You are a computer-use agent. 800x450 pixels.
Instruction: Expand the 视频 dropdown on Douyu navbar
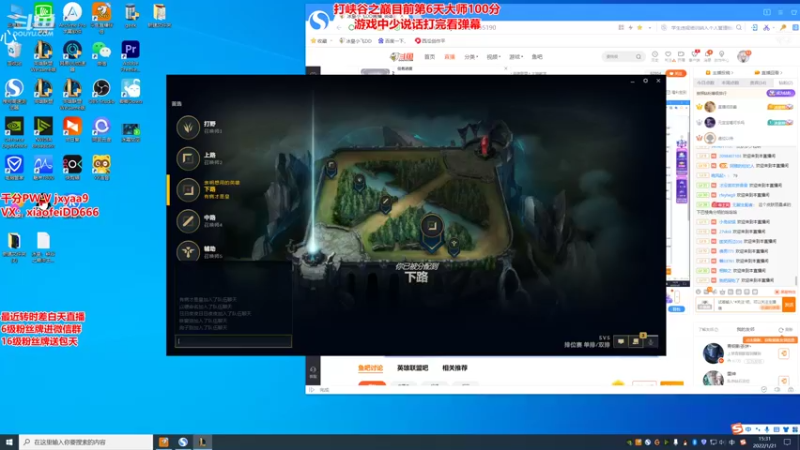[x=493, y=57]
